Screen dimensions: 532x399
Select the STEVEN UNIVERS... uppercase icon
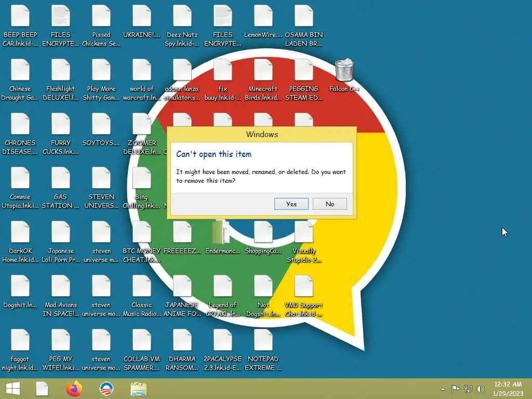(101, 188)
